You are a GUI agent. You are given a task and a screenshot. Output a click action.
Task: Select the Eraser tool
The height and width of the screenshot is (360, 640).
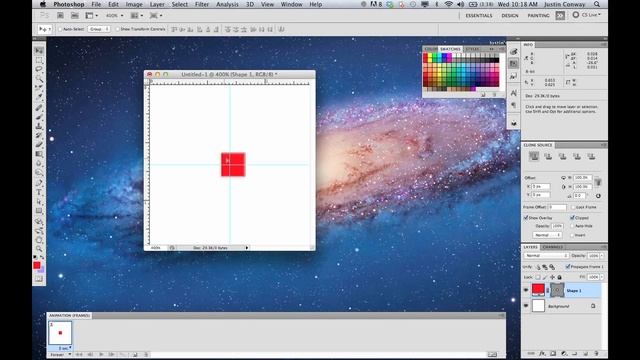coord(39,144)
